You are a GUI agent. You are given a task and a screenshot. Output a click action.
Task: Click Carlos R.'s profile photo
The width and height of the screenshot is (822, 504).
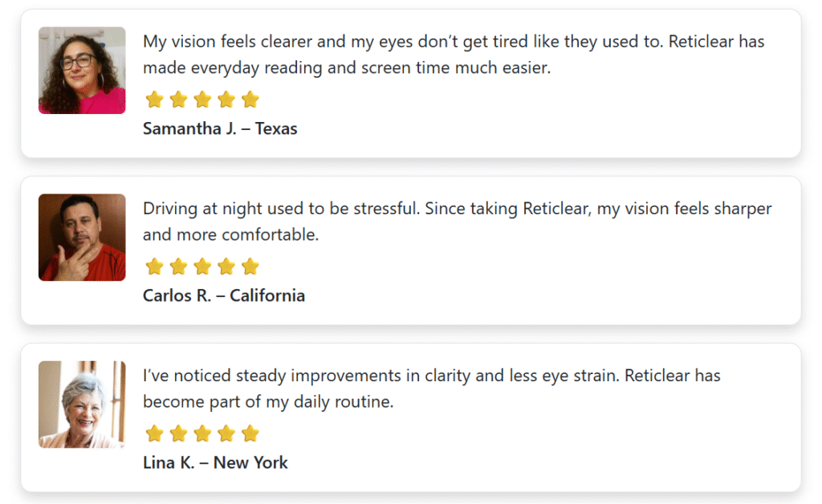(x=82, y=238)
